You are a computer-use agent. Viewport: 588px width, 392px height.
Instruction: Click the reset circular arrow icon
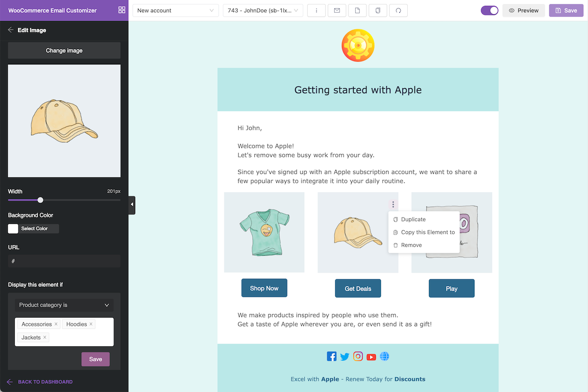[398, 10]
